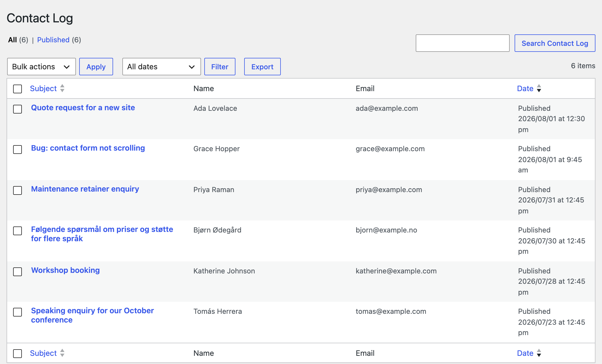Image resolution: width=602 pixels, height=364 pixels.
Task: Click the date 2026/08/01 at 12:30 pm
Action: pyautogui.click(x=551, y=124)
